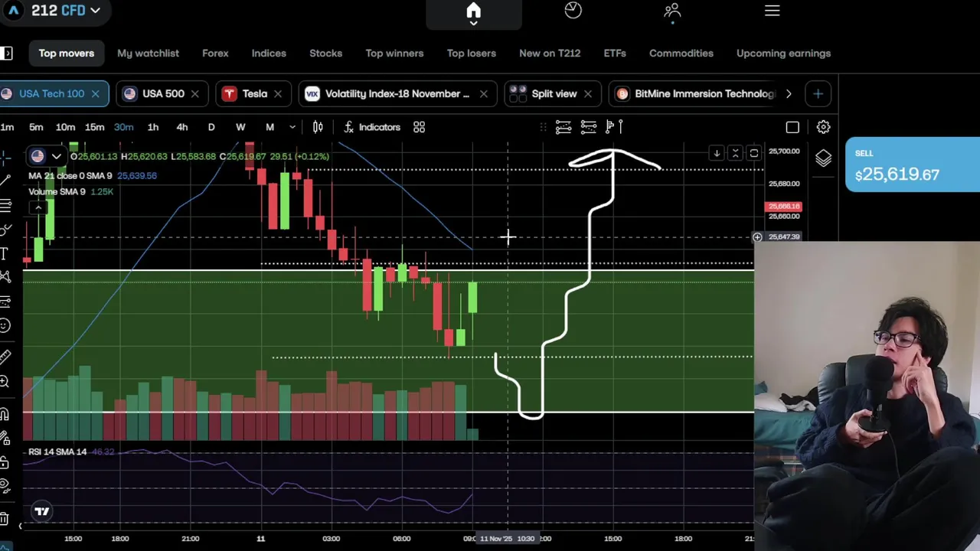Click the collapse pane arrows button
Viewport: 980px width, 551px height.
point(735,154)
